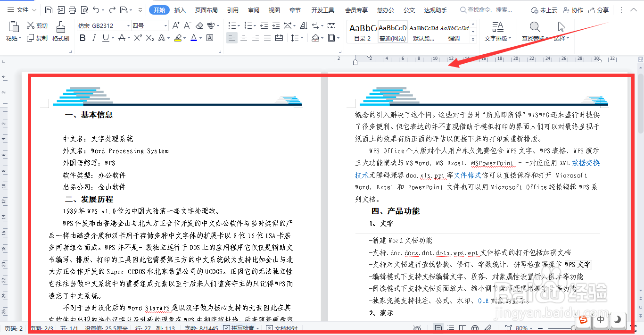The height and width of the screenshot is (335, 644).
Task: Click the 未上云 cloud status button
Action: coord(544,10)
